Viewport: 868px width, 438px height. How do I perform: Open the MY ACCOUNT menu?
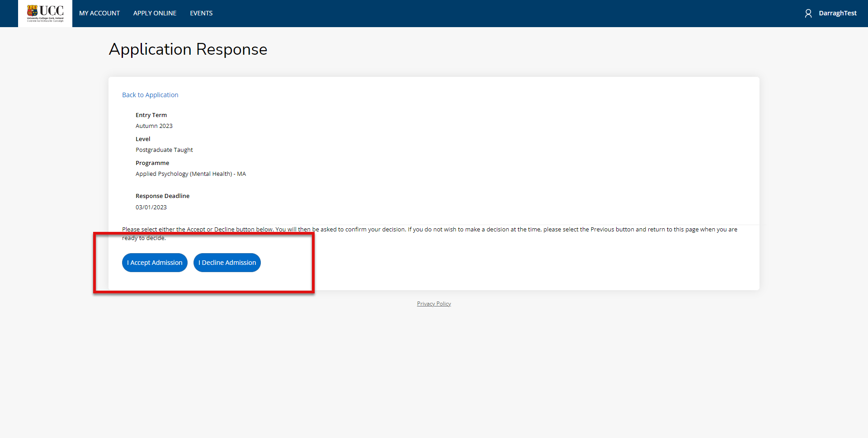(99, 14)
